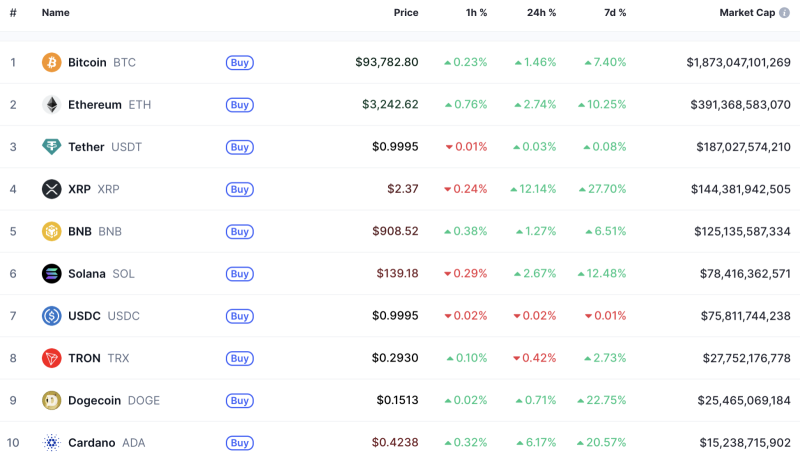Open the Market Cap info tooltip icon
This screenshot has width=800, height=457.
[785, 13]
